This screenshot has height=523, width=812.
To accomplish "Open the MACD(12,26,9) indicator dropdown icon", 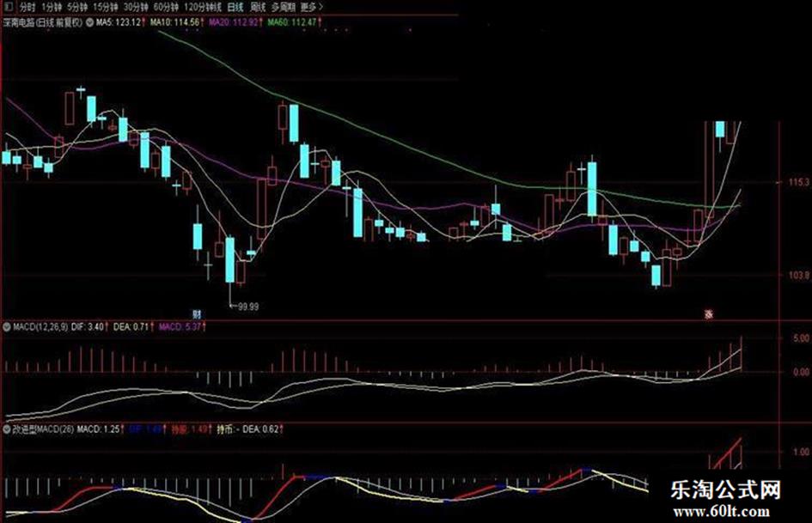I will click(7, 327).
